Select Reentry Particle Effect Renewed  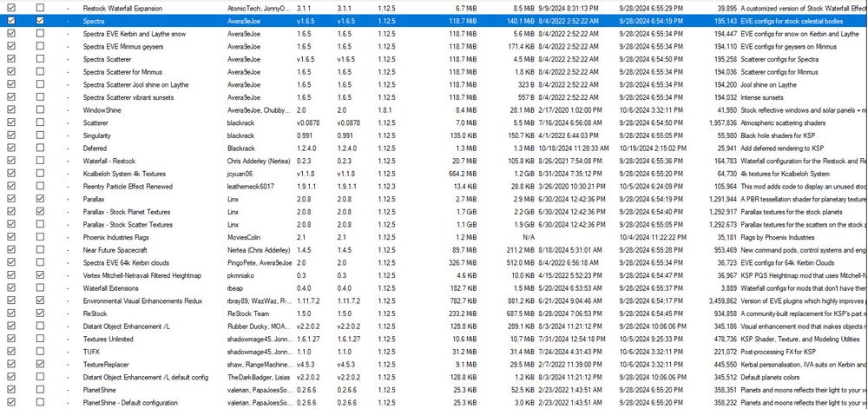click(434, 187)
